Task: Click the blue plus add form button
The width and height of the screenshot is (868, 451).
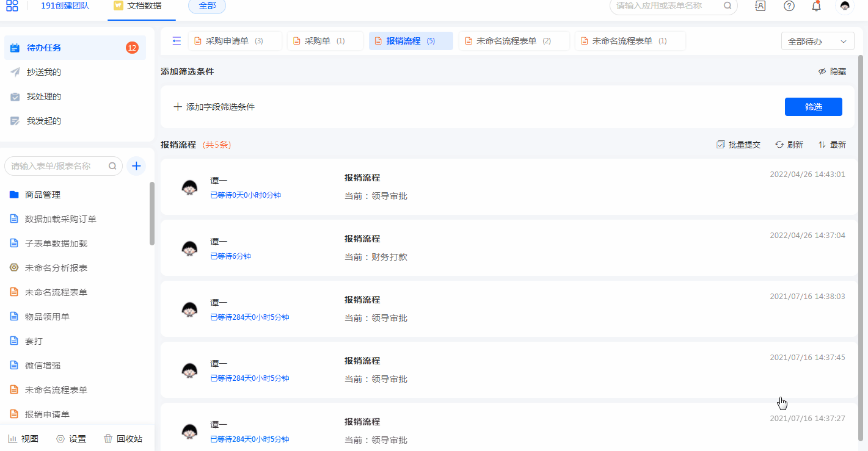Action: (136, 165)
